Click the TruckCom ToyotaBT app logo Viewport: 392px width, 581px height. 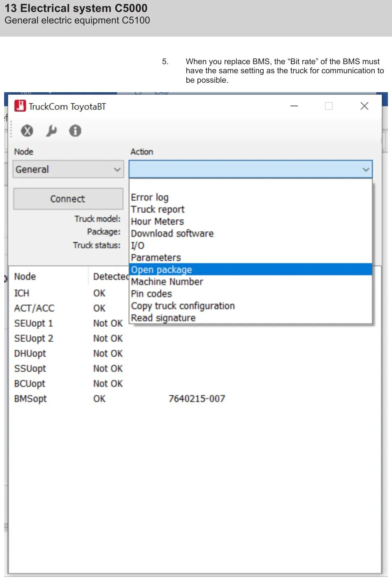(x=20, y=106)
